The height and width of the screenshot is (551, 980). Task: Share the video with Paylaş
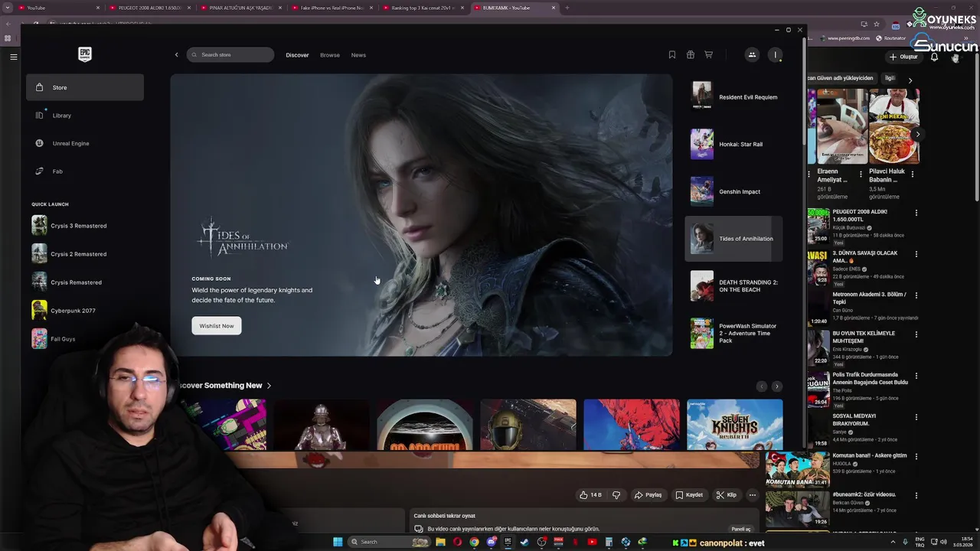648,495
